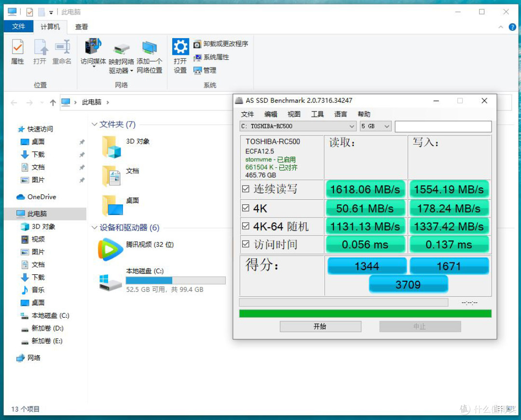This screenshot has width=521, height=420.
Task: Open the 映射网络驱动器 dropdown arrow
Action: (x=132, y=71)
